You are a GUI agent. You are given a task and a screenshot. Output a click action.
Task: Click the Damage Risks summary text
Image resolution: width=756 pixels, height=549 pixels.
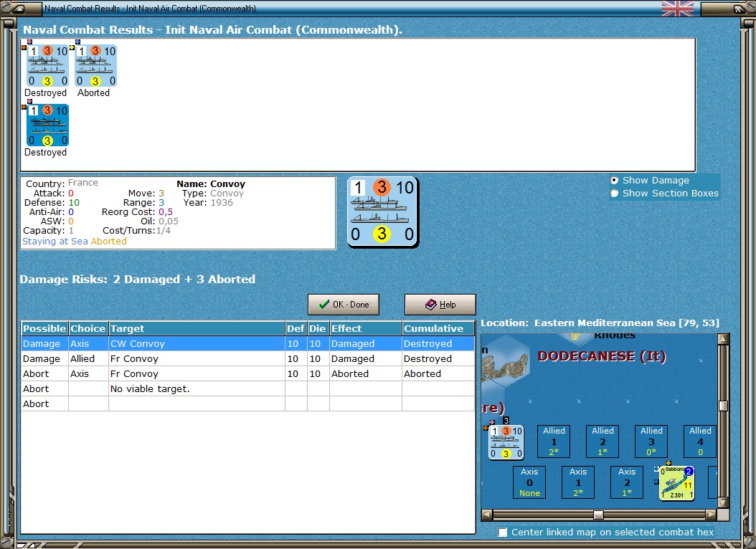[x=138, y=280]
